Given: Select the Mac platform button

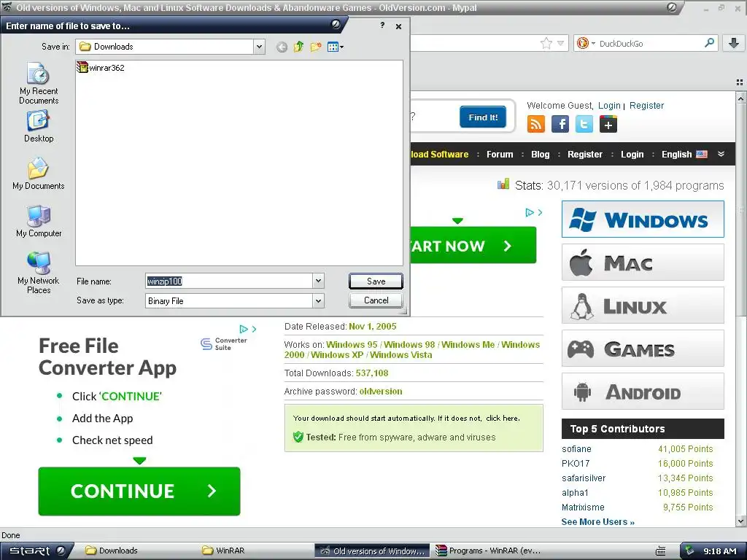Looking at the screenshot, I should coord(643,262).
